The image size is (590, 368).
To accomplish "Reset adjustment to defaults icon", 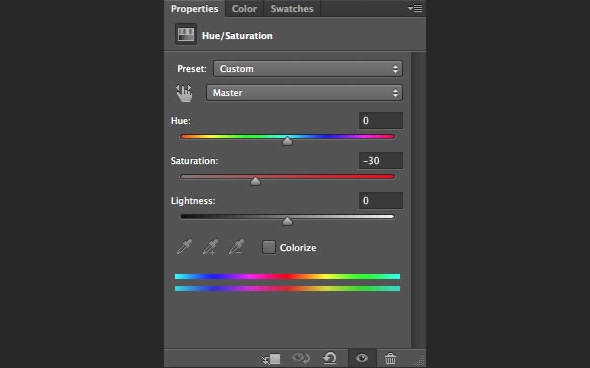I will [330, 358].
